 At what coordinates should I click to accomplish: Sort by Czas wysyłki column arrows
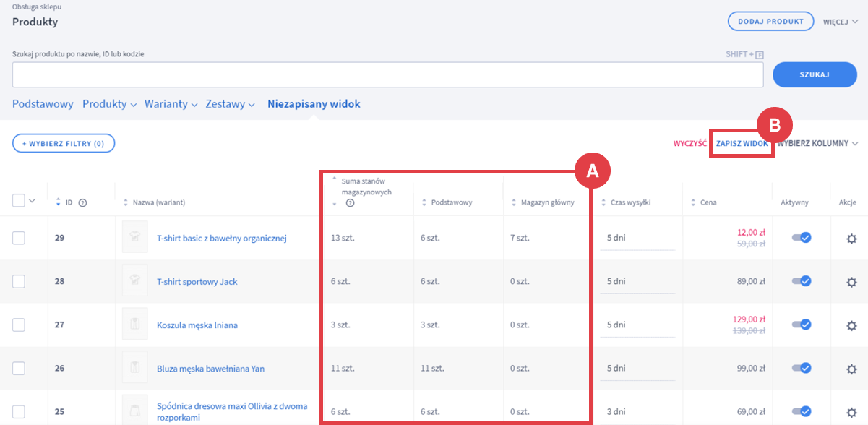tap(604, 202)
